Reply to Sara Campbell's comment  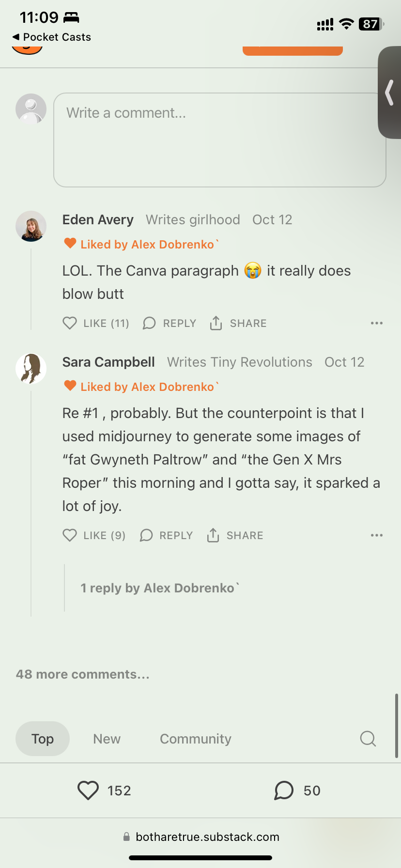coord(147,535)
